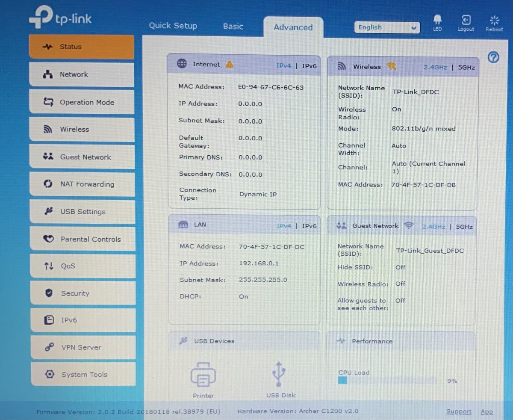Click the 802.11b/g/n mixed mode value
The width and height of the screenshot is (513, 420).
pos(424,128)
